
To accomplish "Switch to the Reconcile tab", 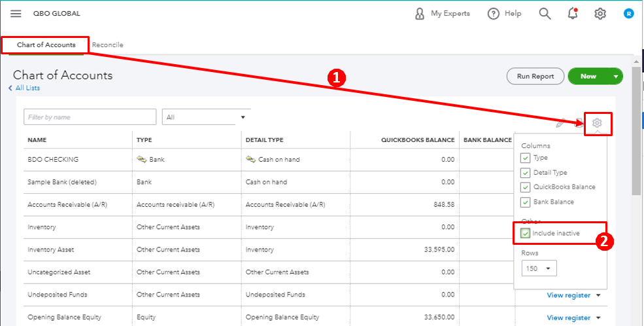I will click(107, 45).
